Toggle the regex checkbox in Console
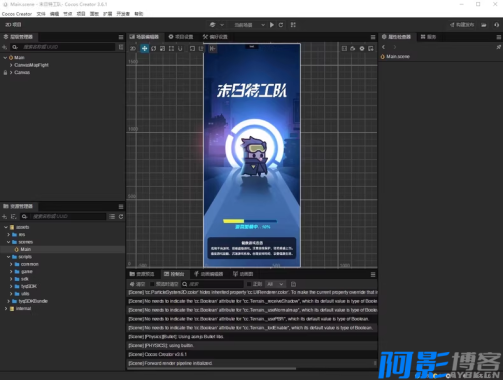 tap(249, 284)
